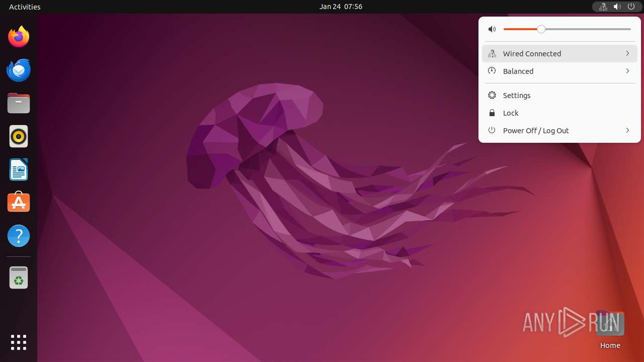Open the Home folder desktop icon

click(610, 330)
